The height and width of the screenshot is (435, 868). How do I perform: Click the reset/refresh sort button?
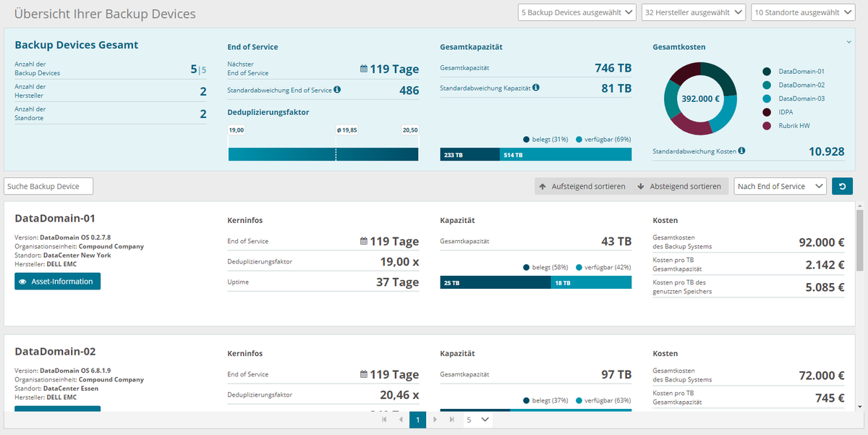coord(842,186)
